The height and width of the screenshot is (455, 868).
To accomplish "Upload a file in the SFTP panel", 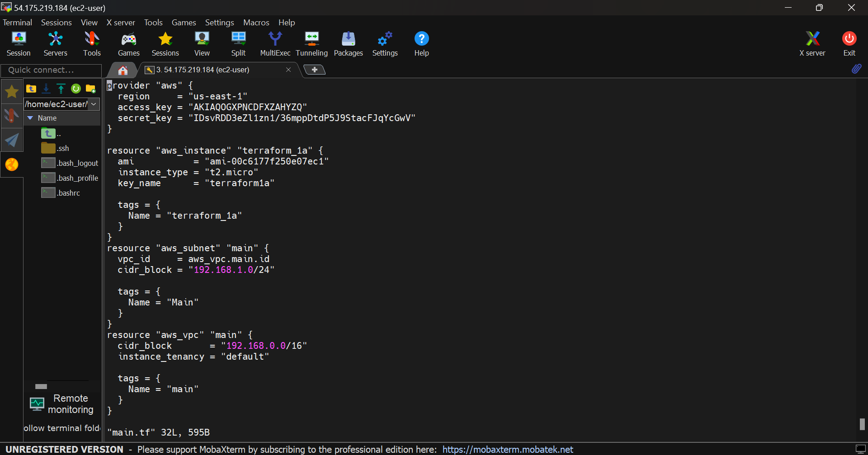I will pos(61,89).
